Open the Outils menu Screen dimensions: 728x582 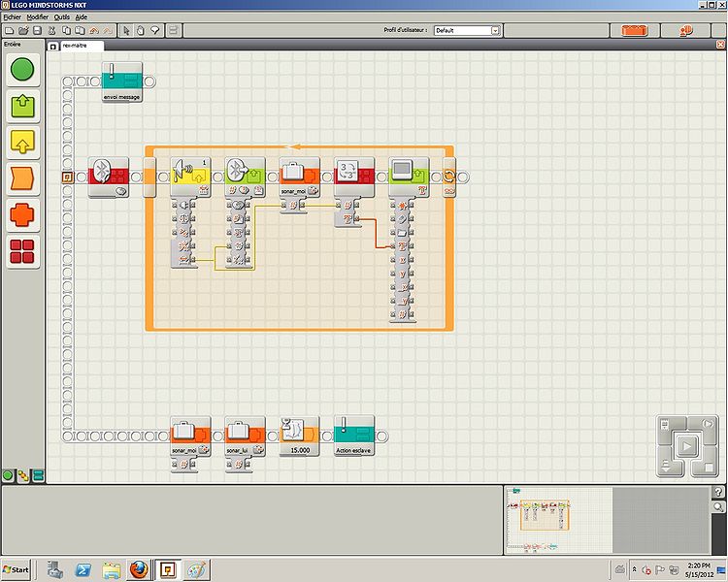[x=60, y=17]
